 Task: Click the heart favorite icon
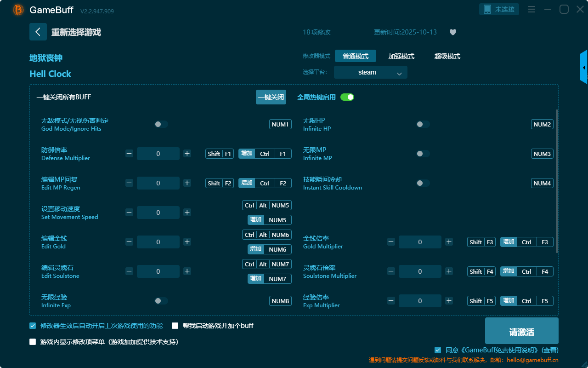pos(453,32)
